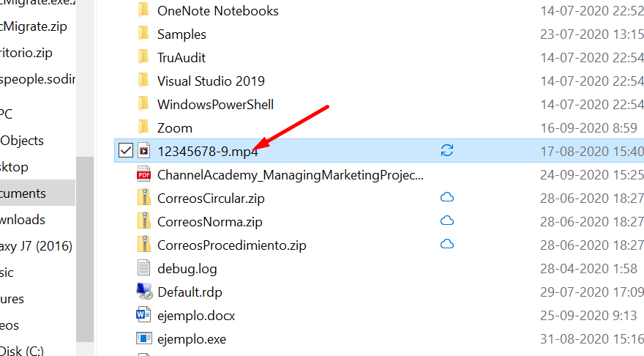Click the Word icon of ejemplo.docx
This screenshot has width=644, height=356.
tap(143, 315)
